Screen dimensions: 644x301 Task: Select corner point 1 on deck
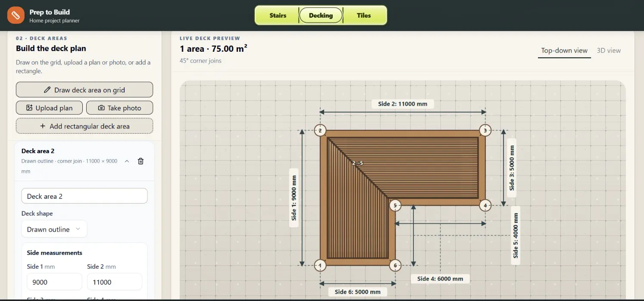(319, 265)
